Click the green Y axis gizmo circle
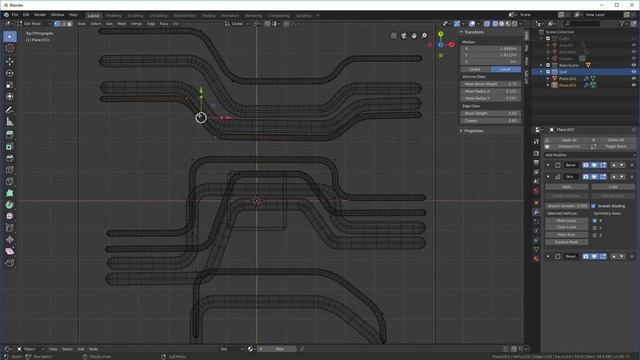This screenshot has height=360, width=640. (440, 34)
